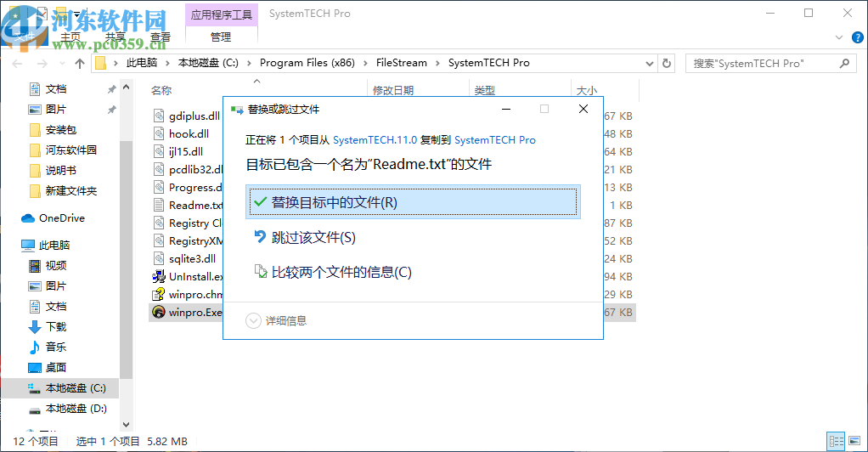Select the gdiplus.dll file
The width and height of the screenshot is (868, 452).
coord(194,116)
